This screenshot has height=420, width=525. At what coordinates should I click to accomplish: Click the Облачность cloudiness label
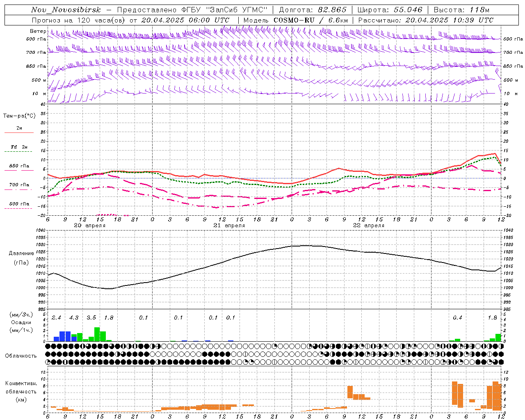pyautogui.click(x=21, y=356)
